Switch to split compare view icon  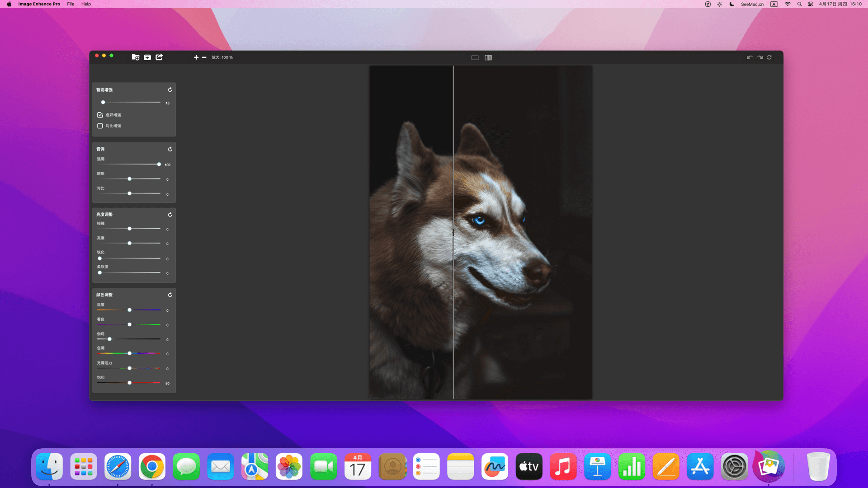(x=488, y=58)
